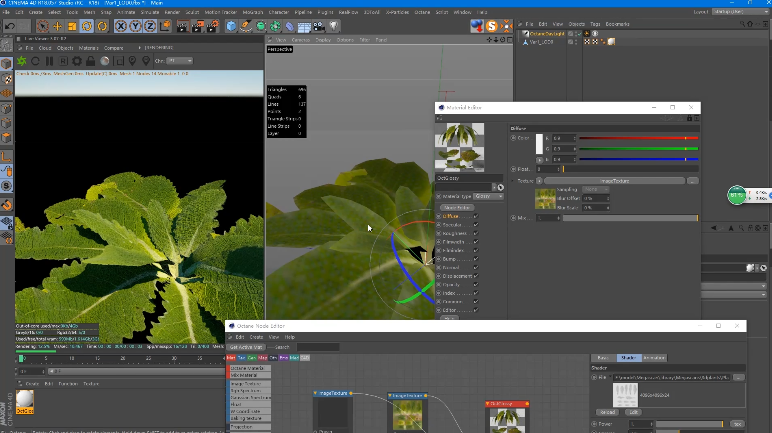
Task: Add a Floor environment object
Action: (304, 26)
